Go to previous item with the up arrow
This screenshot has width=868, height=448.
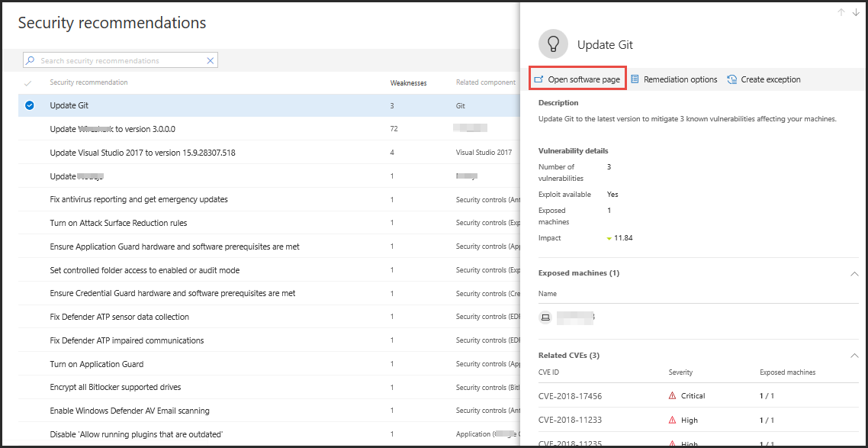pyautogui.click(x=841, y=12)
